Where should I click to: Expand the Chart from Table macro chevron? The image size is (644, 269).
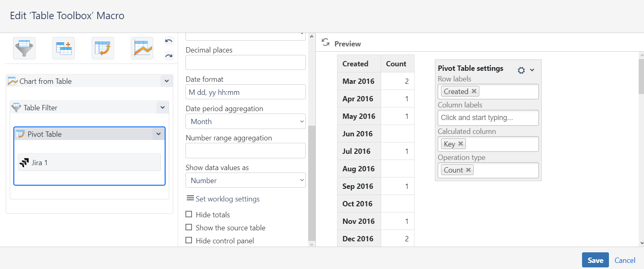point(167,81)
